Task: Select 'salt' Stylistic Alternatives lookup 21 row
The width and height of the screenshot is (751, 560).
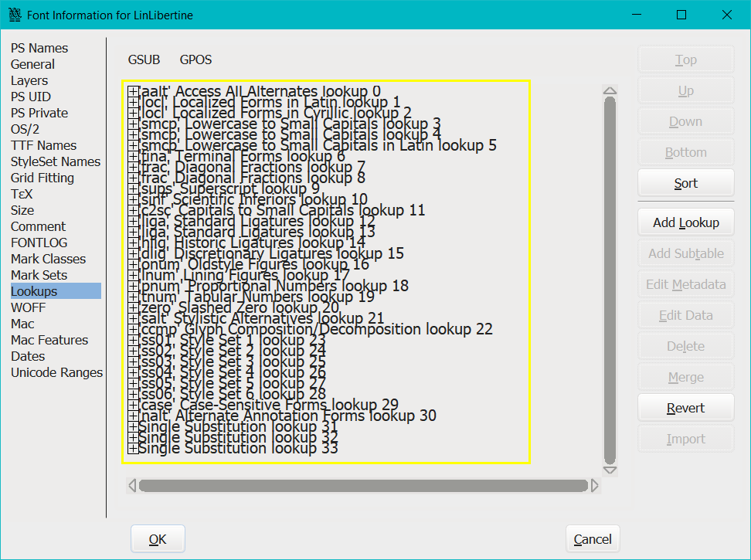Action: [261, 318]
